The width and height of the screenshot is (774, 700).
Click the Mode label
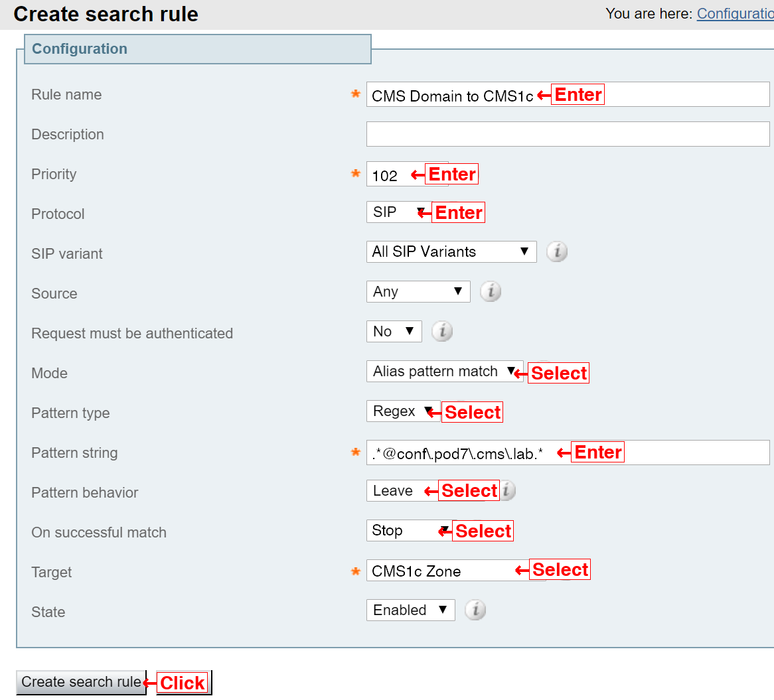(49, 373)
